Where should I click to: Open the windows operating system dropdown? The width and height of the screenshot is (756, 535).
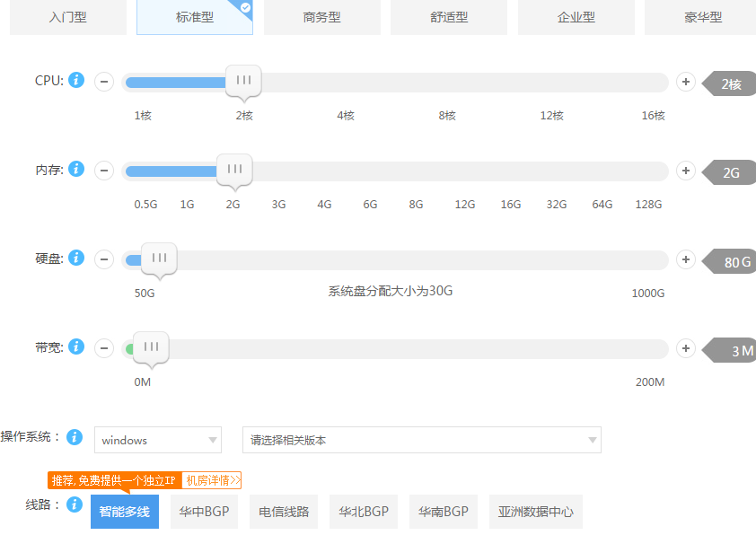[x=158, y=440]
